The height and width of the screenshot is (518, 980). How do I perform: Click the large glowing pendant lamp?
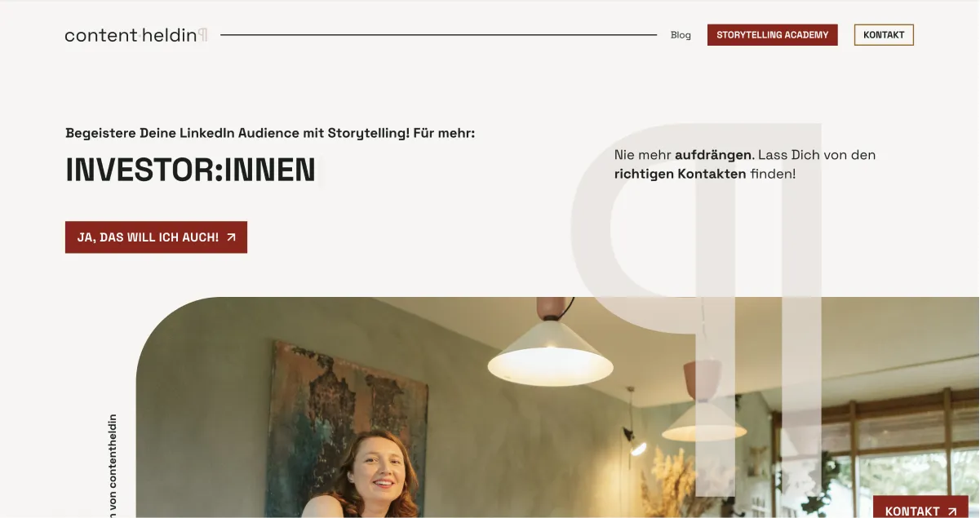550,351
